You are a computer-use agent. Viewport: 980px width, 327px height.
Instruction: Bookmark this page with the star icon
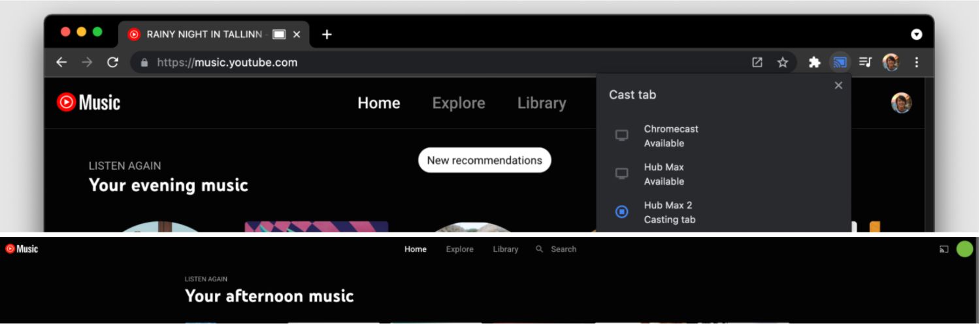click(783, 63)
